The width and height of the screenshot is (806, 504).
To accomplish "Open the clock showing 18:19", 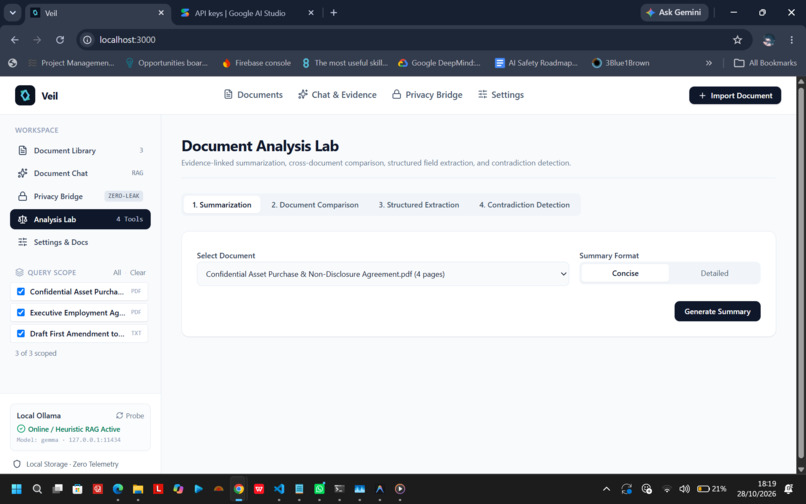I will click(x=756, y=489).
